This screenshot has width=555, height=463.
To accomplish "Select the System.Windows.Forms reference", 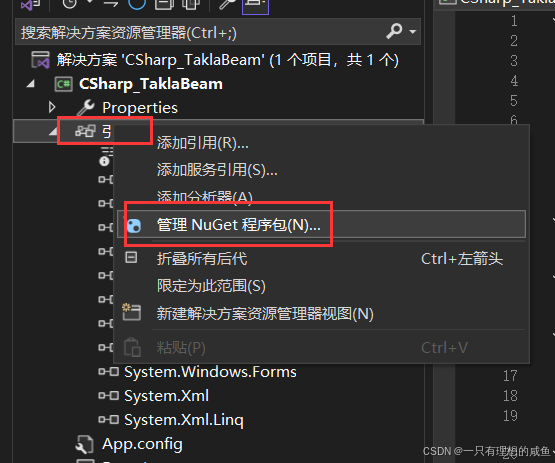I will 210,372.
